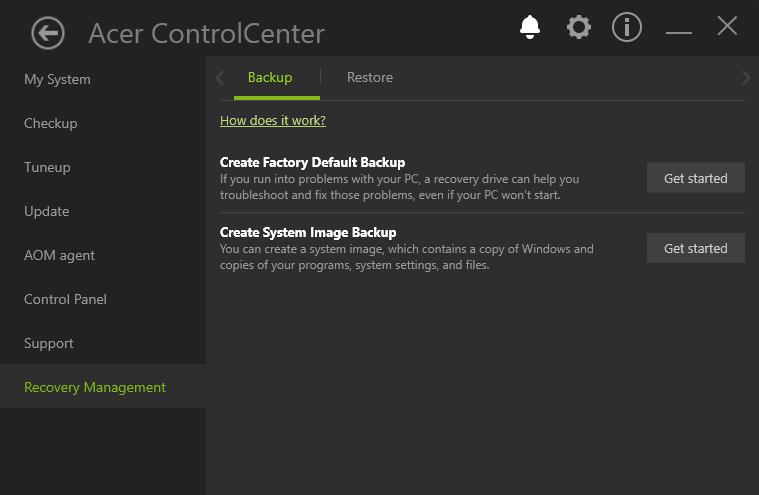Close the Acer ControlCenter window

(x=727, y=26)
